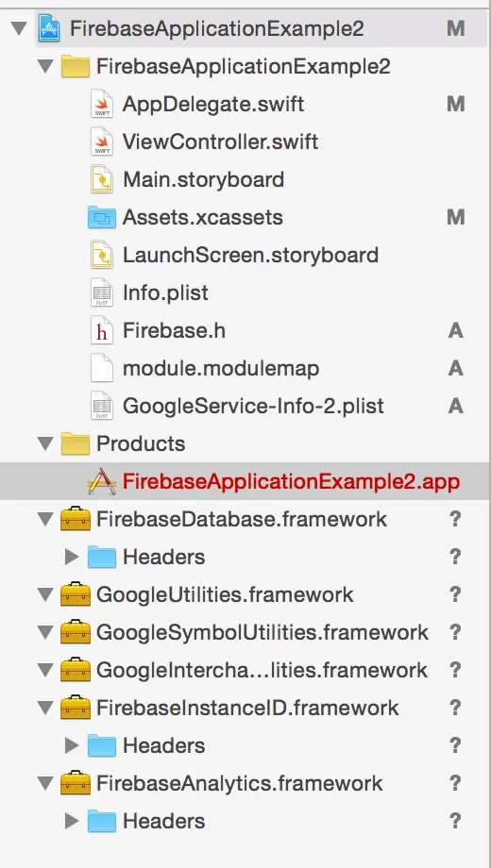
Task: Click the FirebaseApplicationExample2.app product icon
Action: (x=102, y=481)
